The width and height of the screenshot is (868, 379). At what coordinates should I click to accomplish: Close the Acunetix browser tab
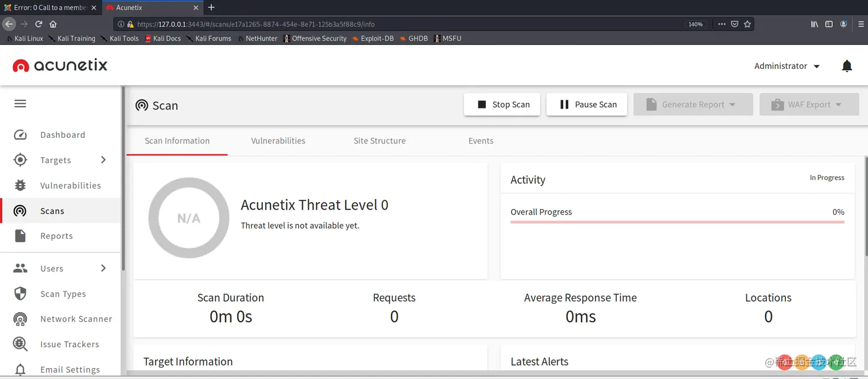196,7
